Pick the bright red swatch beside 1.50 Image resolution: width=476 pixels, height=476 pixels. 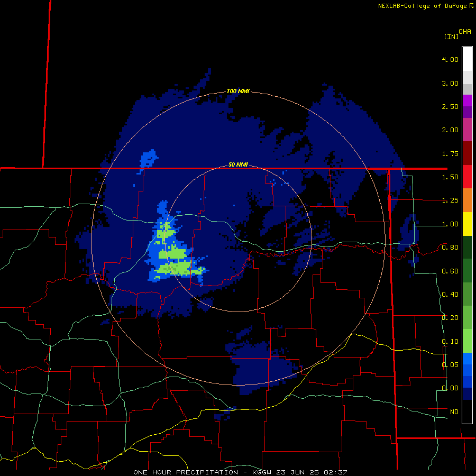[x=467, y=177]
